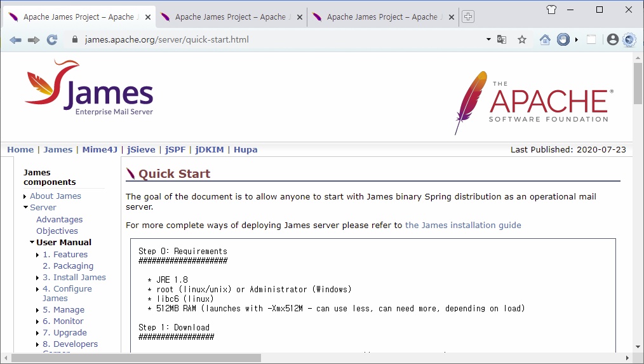The image size is (644, 364).
Task: Switch to the first Apache James Project tab
Action: pos(79,17)
